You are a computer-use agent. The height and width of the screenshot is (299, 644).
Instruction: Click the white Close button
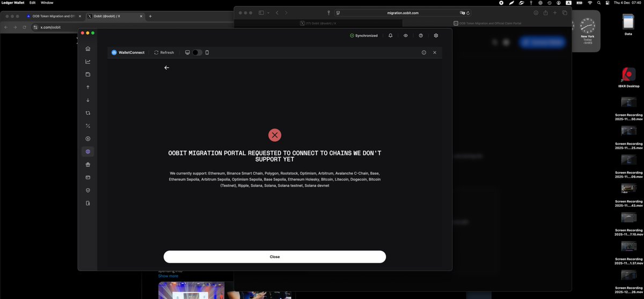click(x=275, y=257)
